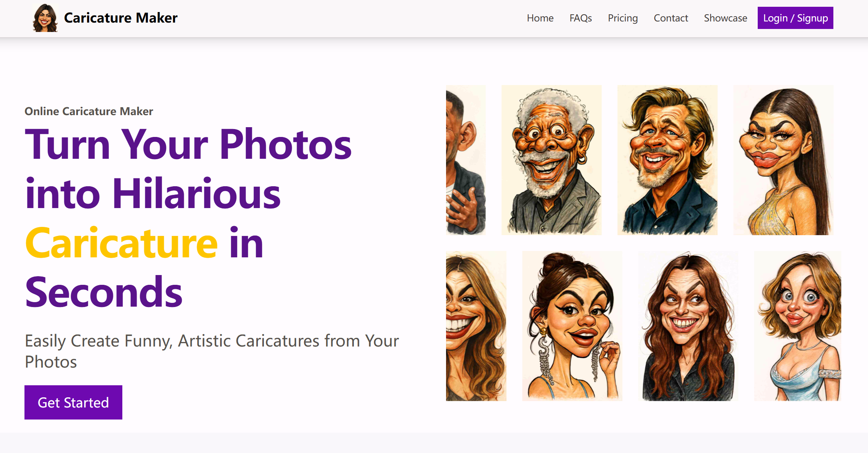The image size is (868, 453).
Task: View the Showcase page
Action: coord(725,18)
